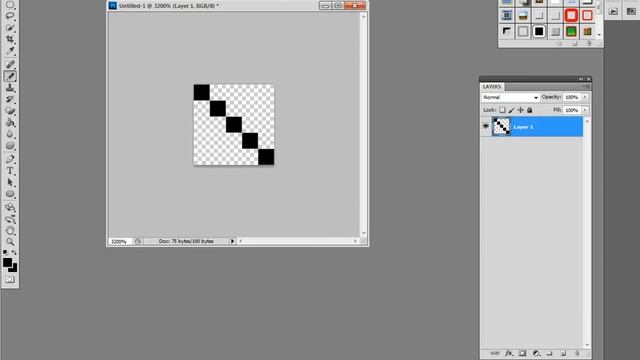Add a layer style (fx)
This screenshot has width=640, height=360.
click(x=509, y=353)
